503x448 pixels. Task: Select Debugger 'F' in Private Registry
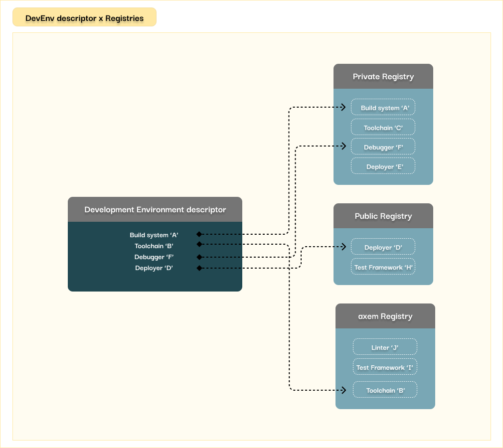(383, 147)
